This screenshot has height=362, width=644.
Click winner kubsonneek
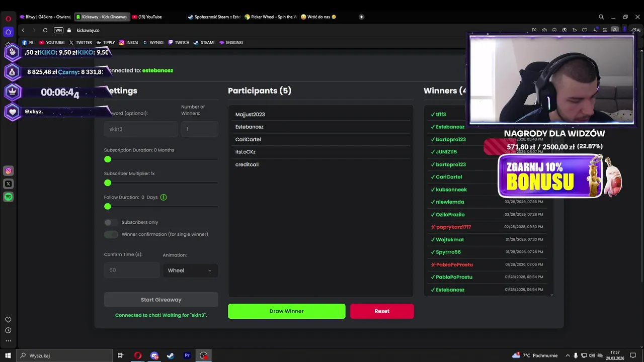[x=451, y=190]
